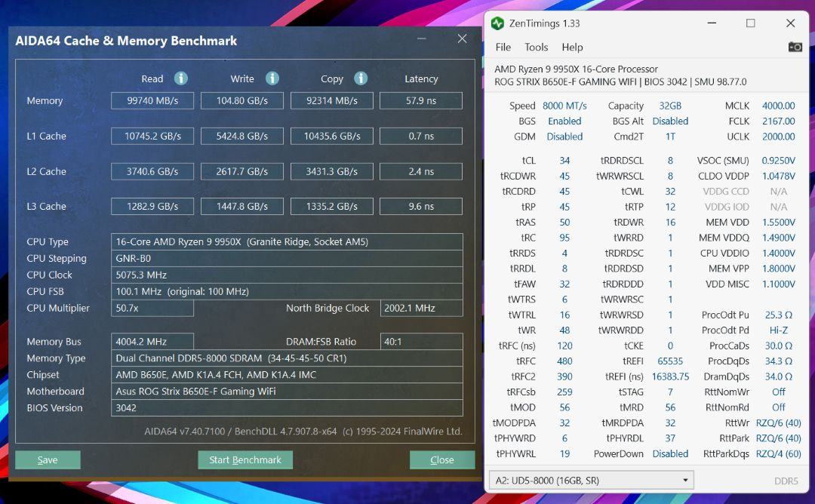815x504 pixels.
Task: Click the ZenTimings app logo icon
Action: (x=497, y=23)
